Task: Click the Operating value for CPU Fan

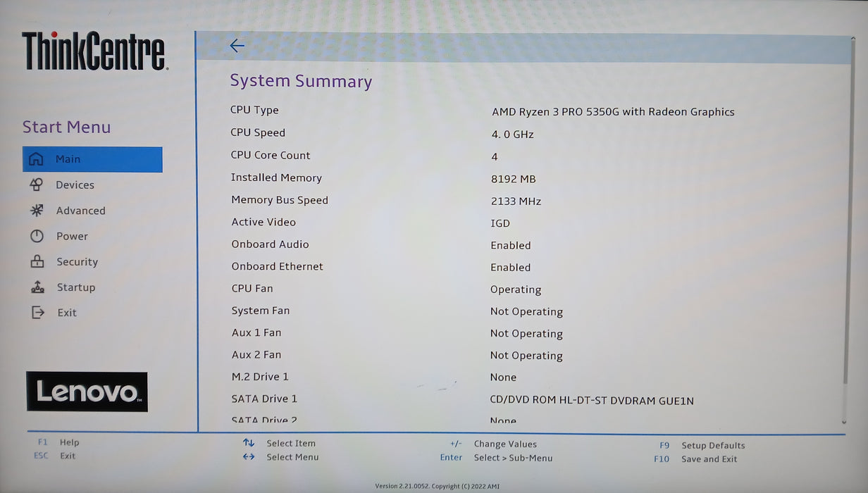Action: tap(516, 290)
